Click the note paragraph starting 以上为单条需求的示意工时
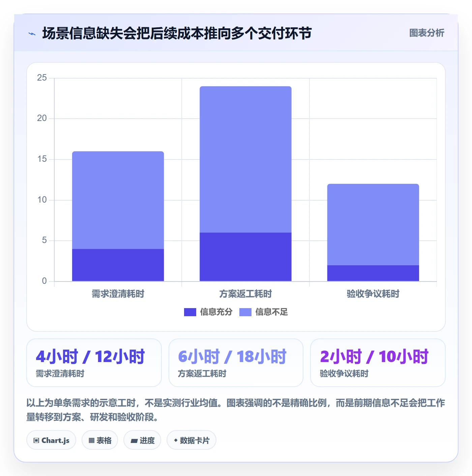Viewport: 472px width, 476px height. pyautogui.click(x=236, y=410)
